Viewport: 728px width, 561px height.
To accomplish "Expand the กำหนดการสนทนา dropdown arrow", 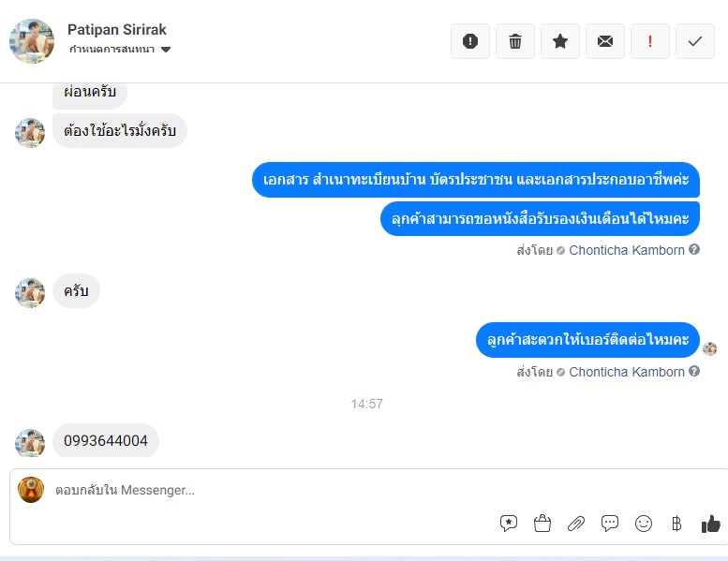I will tap(166, 50).
